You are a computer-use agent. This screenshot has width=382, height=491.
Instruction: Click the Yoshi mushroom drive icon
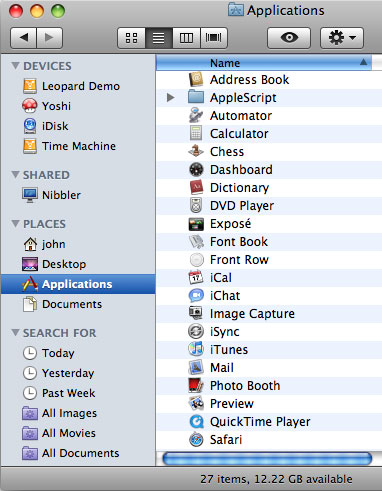point(30,106)
